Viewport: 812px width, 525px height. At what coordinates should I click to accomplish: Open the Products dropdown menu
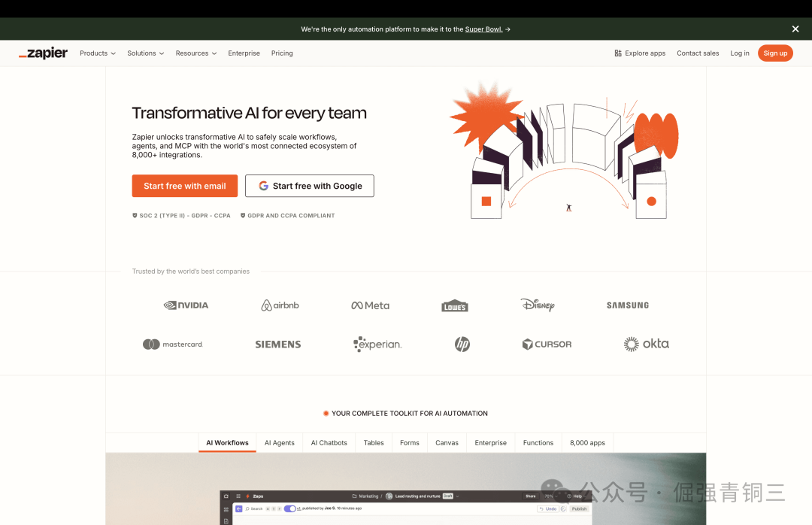pyautogui.click(x=97, y=53)
